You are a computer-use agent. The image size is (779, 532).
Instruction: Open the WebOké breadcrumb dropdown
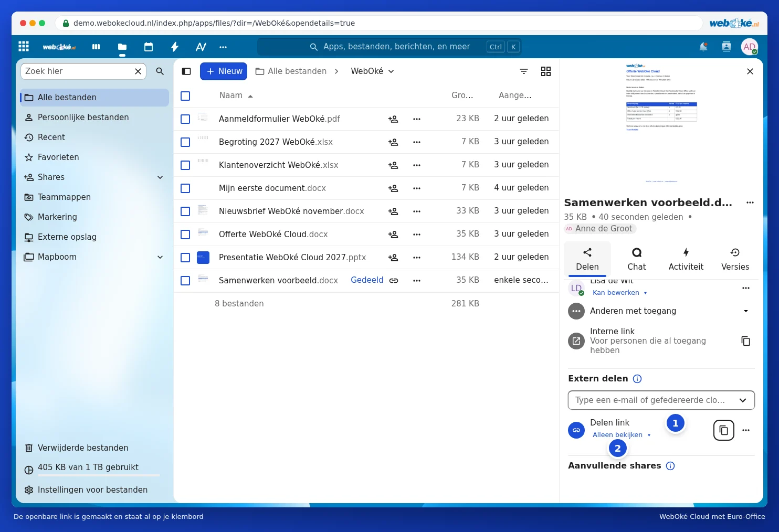pos(373,71)
